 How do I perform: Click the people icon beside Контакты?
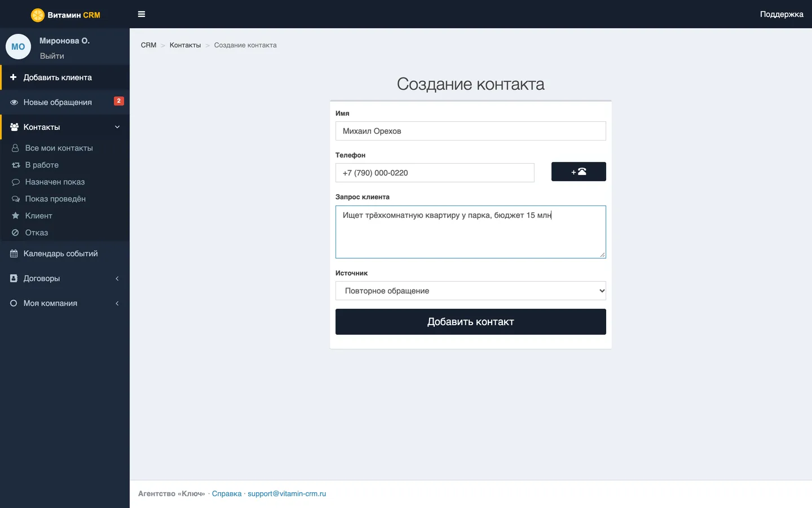pos(14,127)
